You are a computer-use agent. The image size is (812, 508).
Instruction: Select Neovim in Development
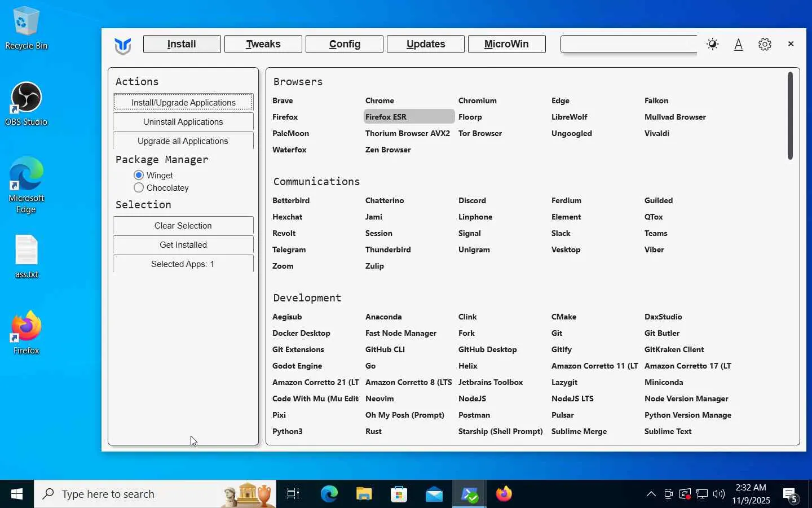(379, 398)
